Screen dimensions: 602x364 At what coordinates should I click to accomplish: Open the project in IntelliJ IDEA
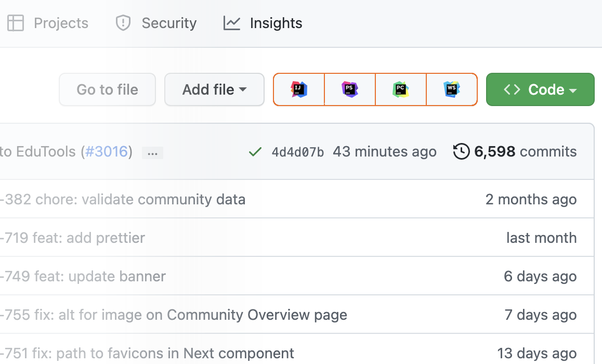299,89
